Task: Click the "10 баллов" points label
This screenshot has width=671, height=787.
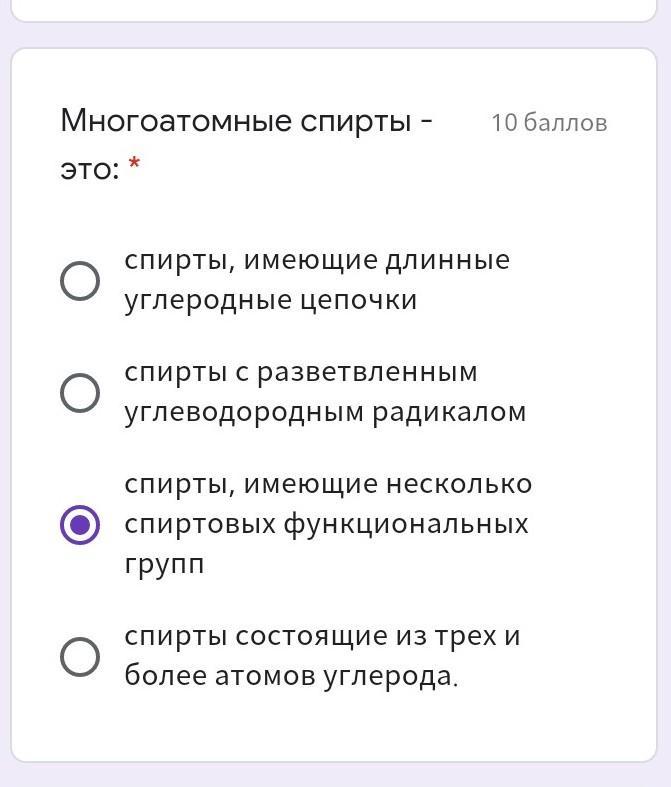Action: (549, 123)
